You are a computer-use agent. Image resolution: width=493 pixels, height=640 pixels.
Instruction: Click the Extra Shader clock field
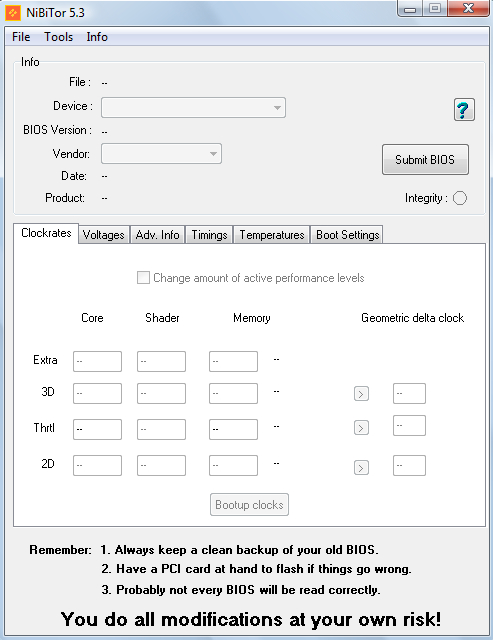162,361
